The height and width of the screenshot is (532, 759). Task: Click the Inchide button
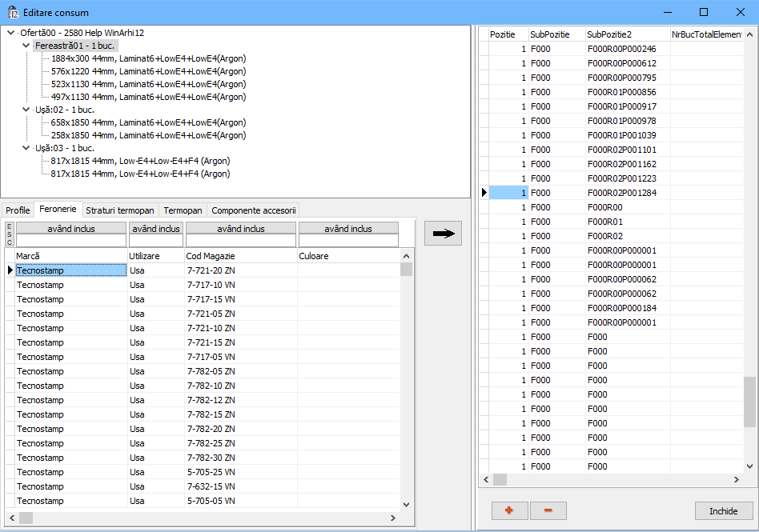pos(723,511)
